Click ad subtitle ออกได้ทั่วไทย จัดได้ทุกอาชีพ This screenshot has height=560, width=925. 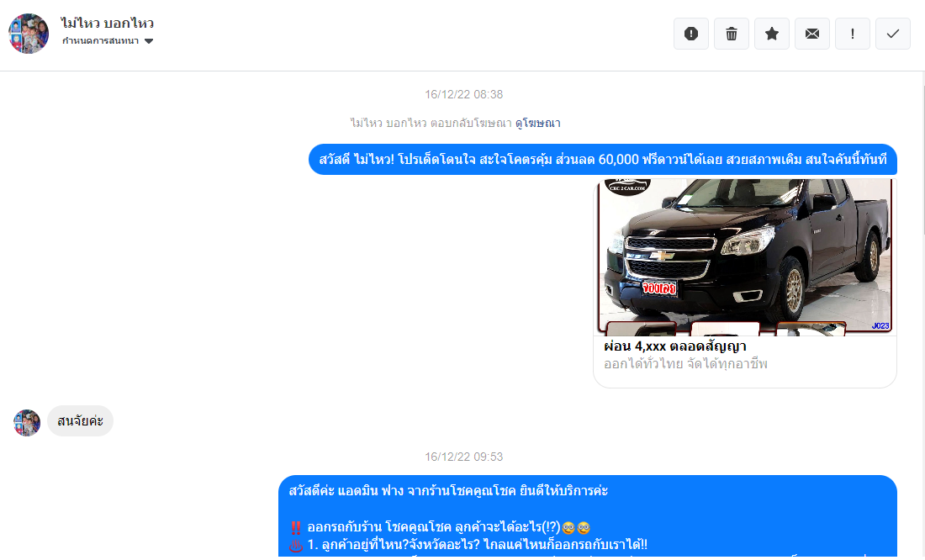(x=685, y=364)
